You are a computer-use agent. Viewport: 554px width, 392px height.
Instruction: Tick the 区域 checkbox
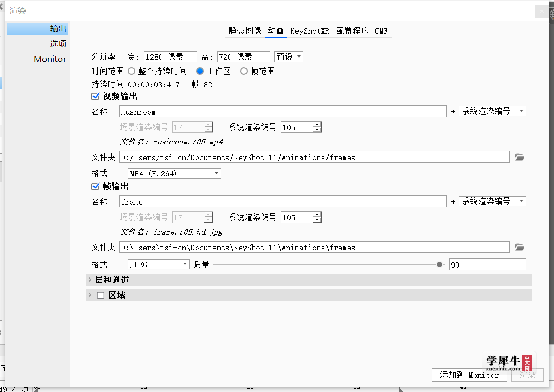coord(100,295)
